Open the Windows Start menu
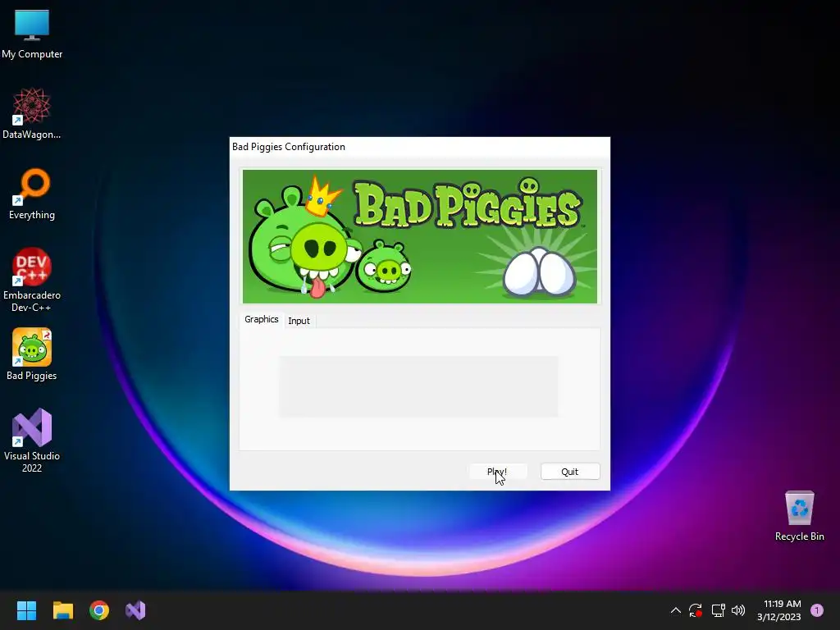840x630 pixels. 26,610
